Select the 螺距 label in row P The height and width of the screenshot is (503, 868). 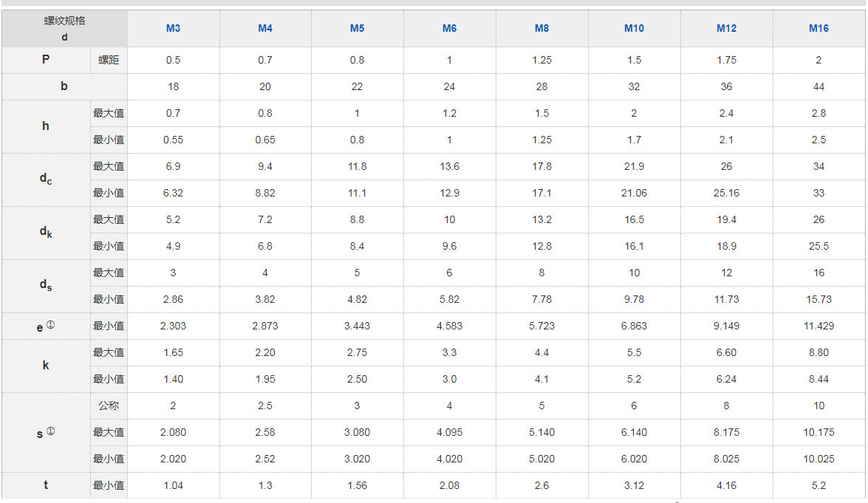click(x=109, y=60)
